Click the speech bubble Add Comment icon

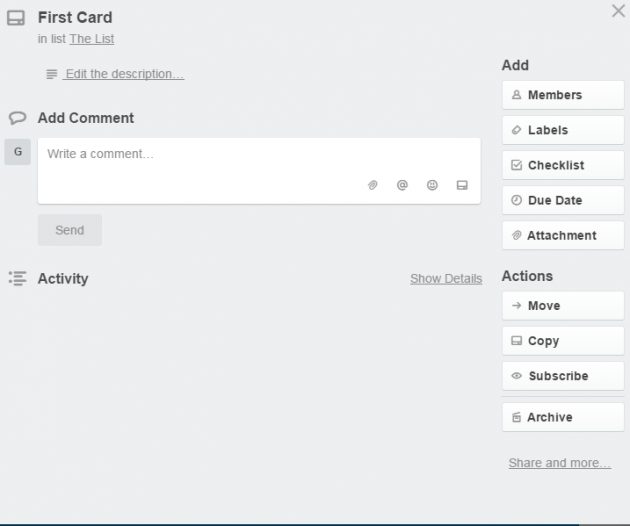point(16,118)
